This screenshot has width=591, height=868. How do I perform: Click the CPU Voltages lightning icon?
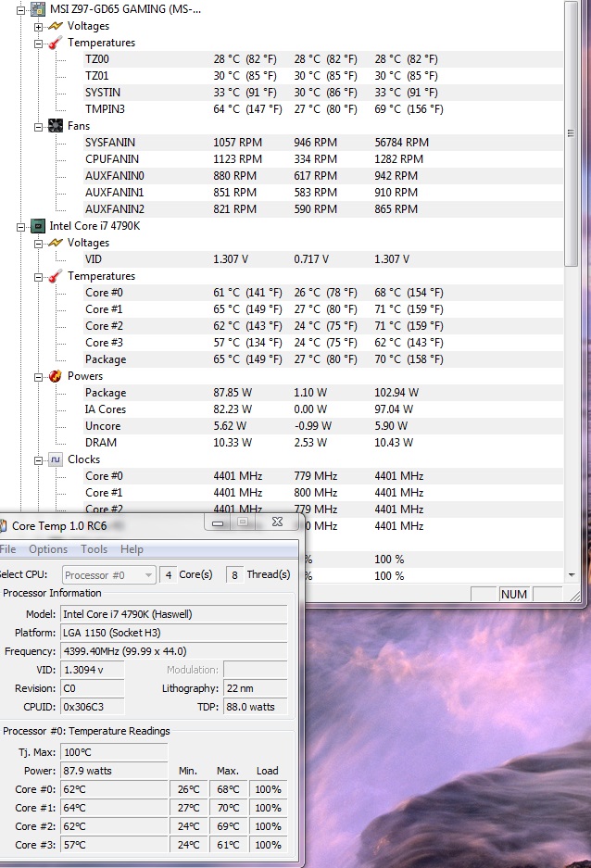pos(56,243)
